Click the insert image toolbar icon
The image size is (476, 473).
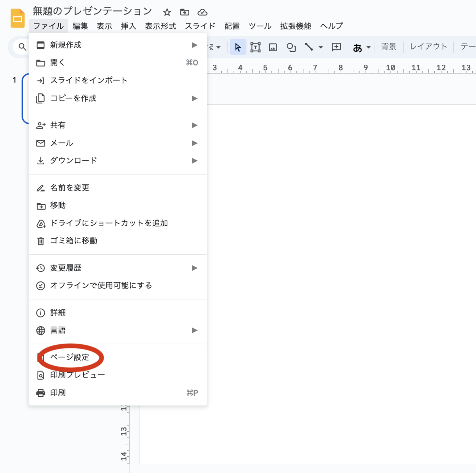pos(273,47)
